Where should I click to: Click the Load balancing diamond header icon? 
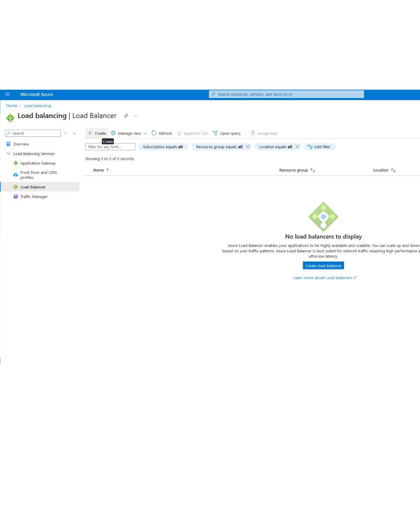pyautogui.click(x=10, y=118)
